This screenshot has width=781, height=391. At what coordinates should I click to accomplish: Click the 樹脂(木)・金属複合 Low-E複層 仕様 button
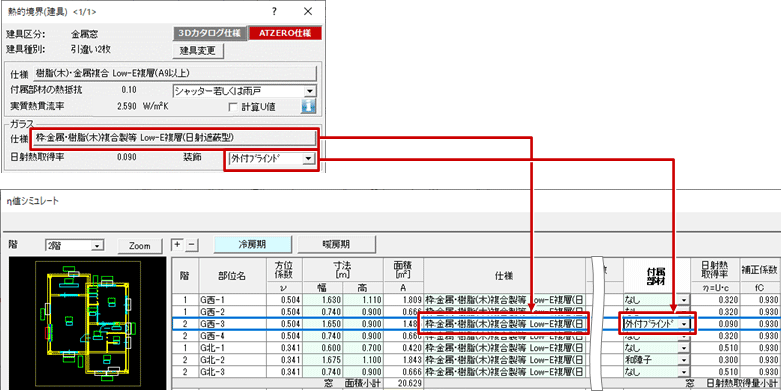coord(174,73)
